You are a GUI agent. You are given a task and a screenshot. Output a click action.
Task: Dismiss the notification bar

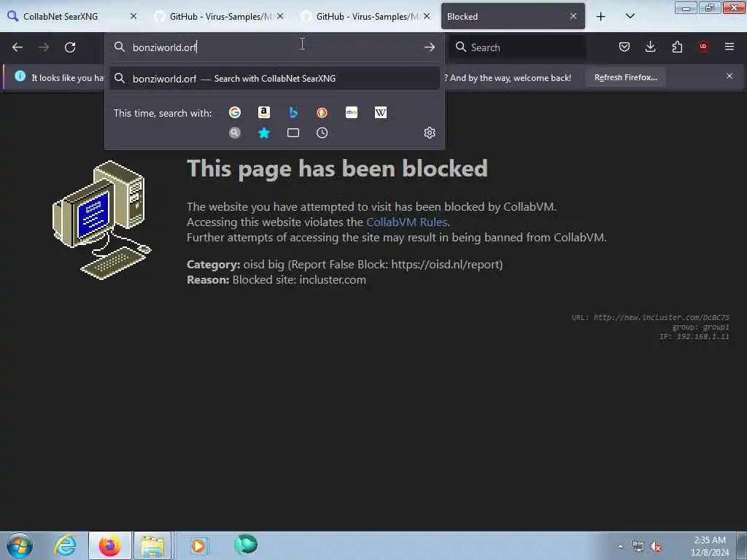[x=729, y=76]
